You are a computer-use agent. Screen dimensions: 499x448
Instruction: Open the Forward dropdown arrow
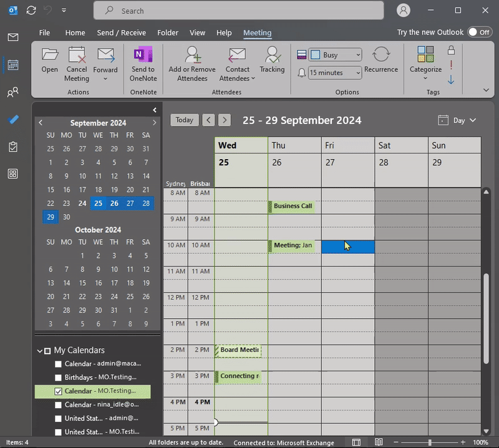click(105, 79)
